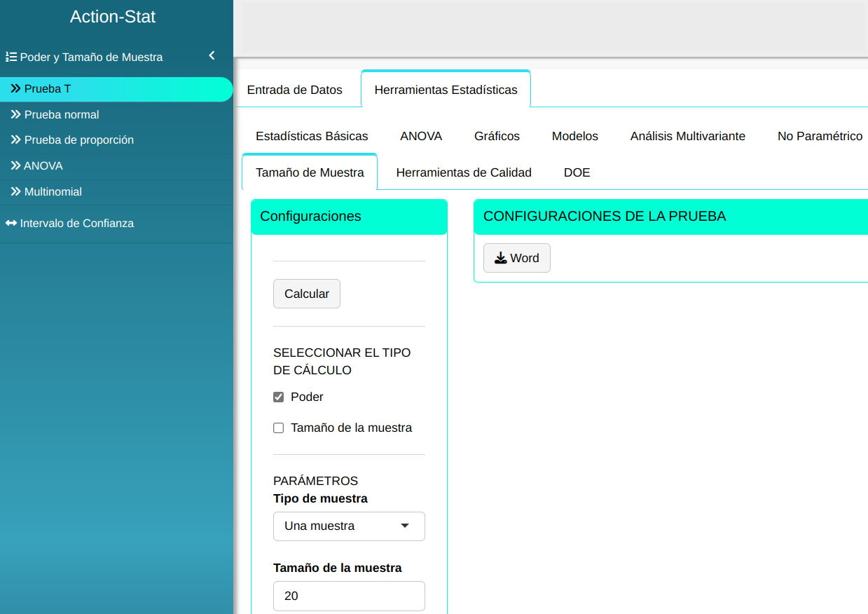Click the double-chevron icon beside Multinomial

pos(15,191)
